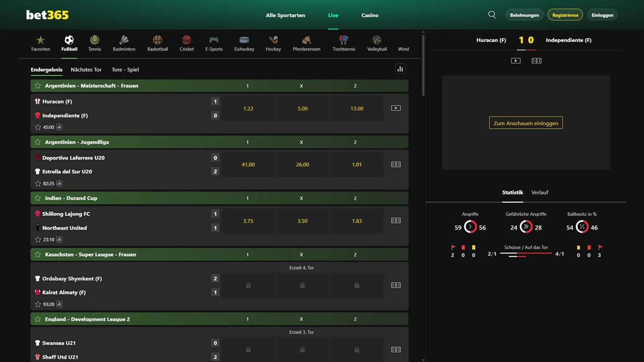Open the bar chart statistics icon near the tabs
Viewport: 644px width, 362px height.
pyautogui.click(x=400, y=69)
